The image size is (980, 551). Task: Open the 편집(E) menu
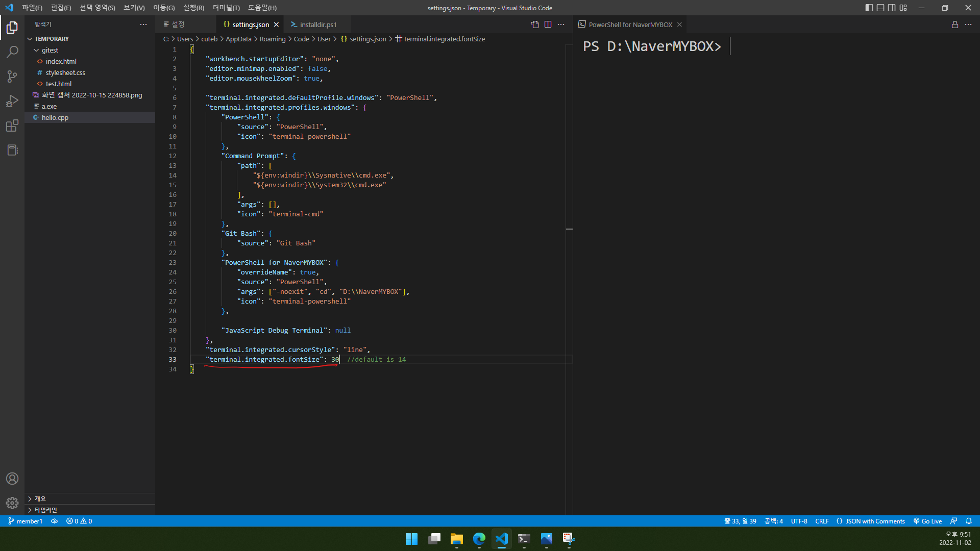pyautogui.click(x=61, y=8)
